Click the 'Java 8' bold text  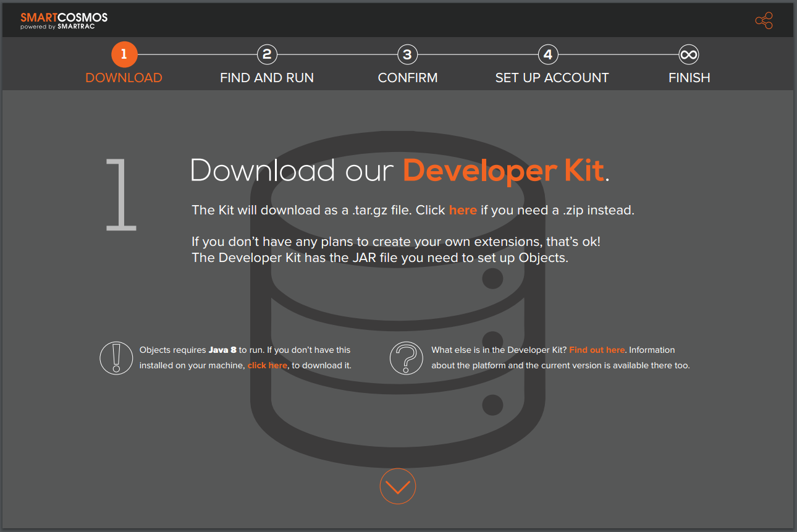point(222,350)
